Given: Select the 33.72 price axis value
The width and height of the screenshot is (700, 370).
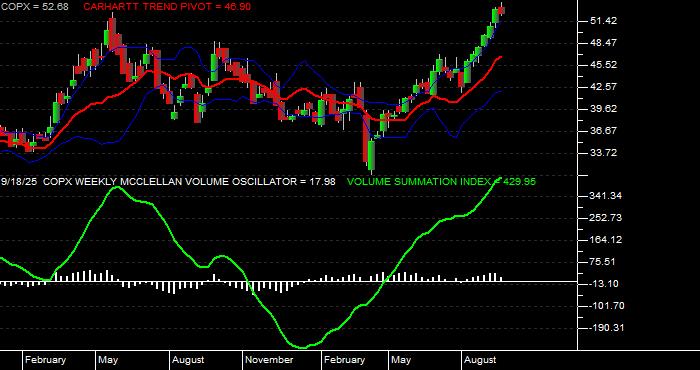Looking at the screenshot, I should pyautogui.click(x=603, y=153).
